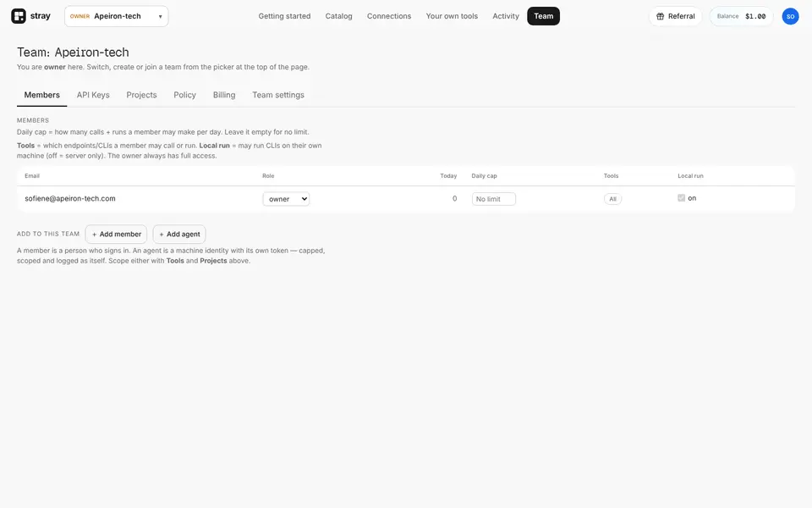
Task: Click the Add agent button
Action: point(179,235)
